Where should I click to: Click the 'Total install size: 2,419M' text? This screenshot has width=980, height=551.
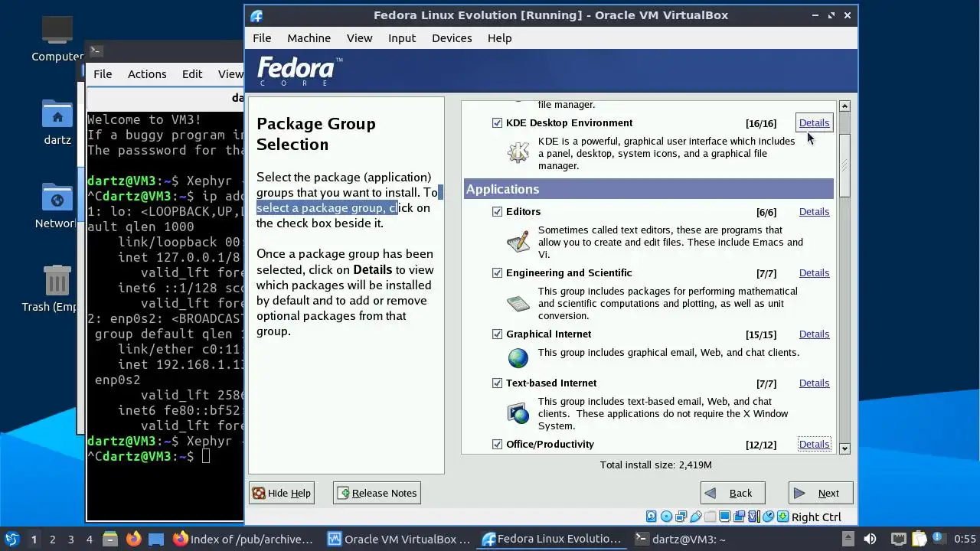coord(656,465)
